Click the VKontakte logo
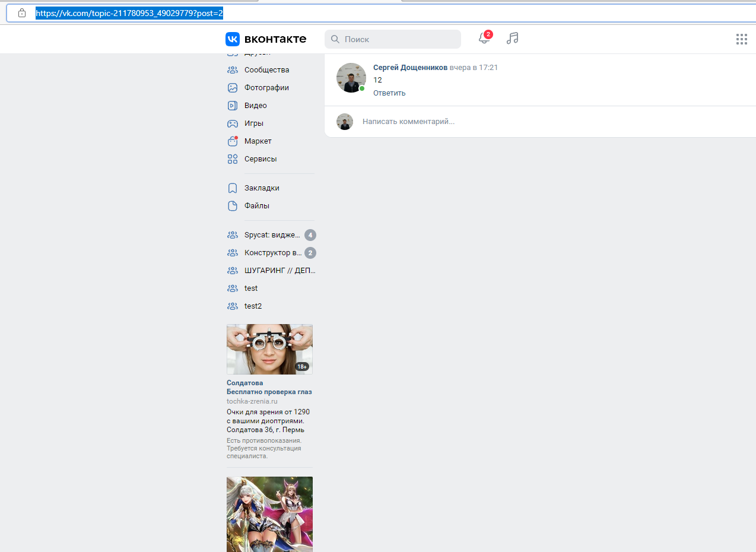Viewport: 756px width, 552px height. pyautogui.click(x=266, y=39)
